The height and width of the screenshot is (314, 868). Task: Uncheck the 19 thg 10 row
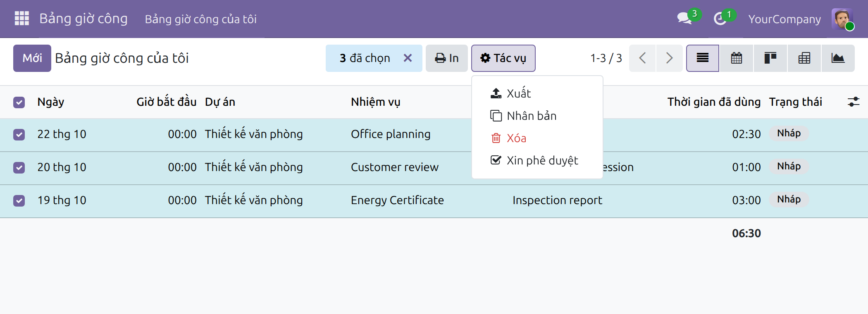19,200
